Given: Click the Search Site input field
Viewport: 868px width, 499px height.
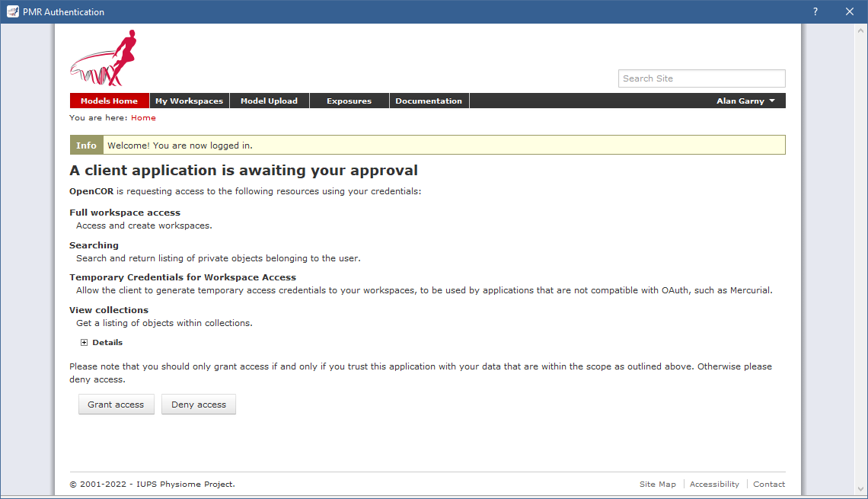Looking at the screenshot, I should click(x=701, y=78).
